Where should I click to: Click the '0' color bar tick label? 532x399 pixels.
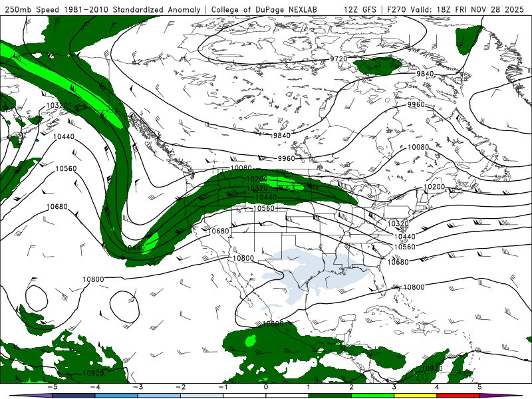coord(266,387)
